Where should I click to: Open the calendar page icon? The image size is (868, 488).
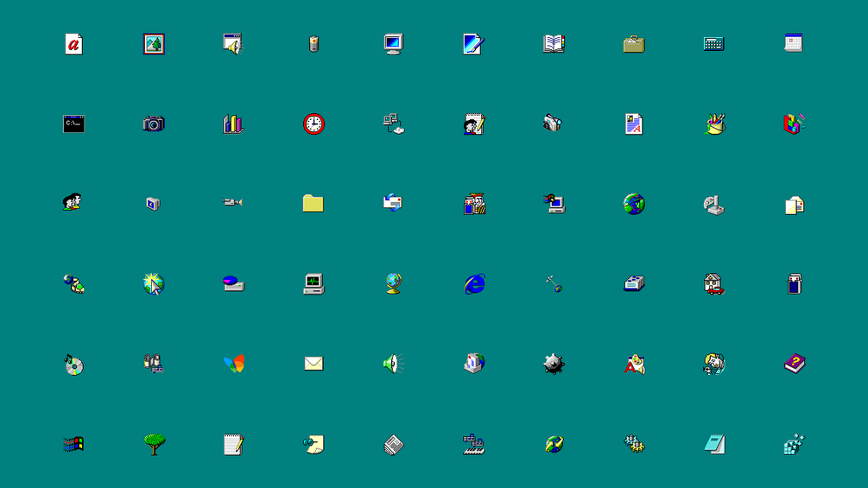tap(793, 42)
